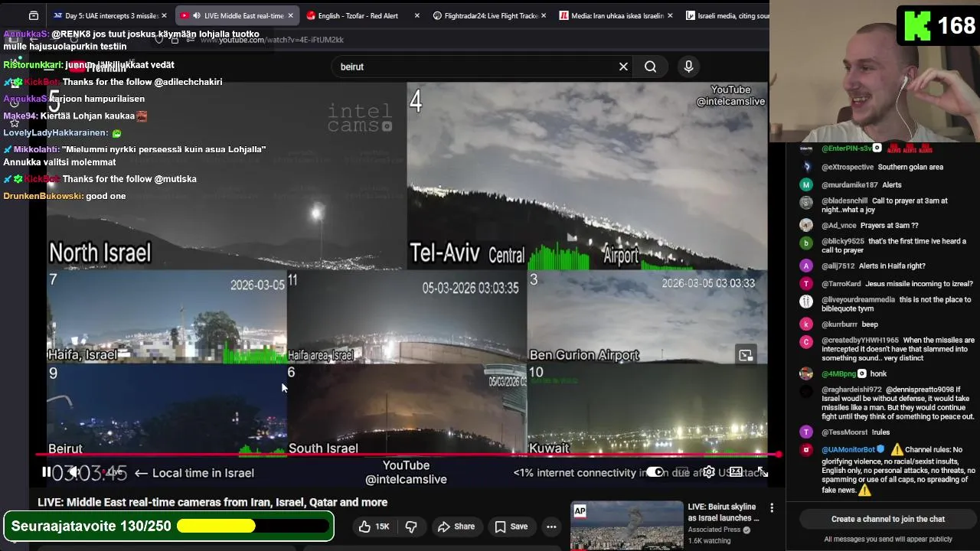Click 'Create a channel to join the chat'
This screenshot has width=980, height=551.
[888, 519]
